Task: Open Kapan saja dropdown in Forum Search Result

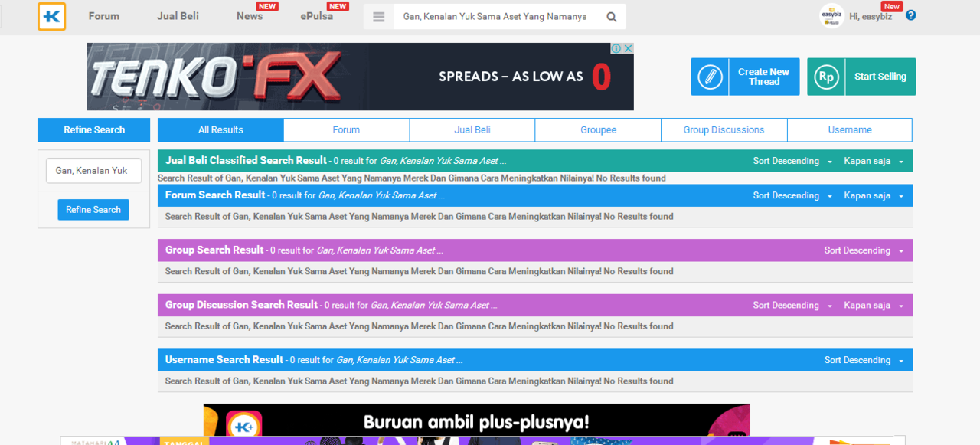Action: (x=874, y=196)
